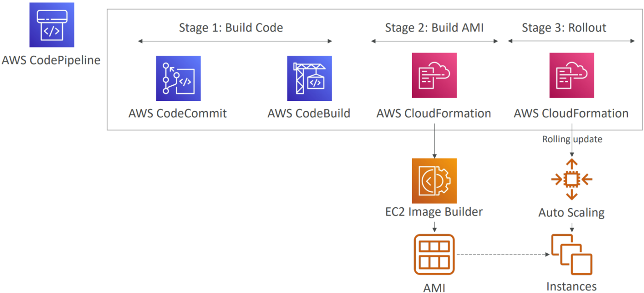644x293 pixels.
Task: Click the Instances stacked squares icon
Action: click(571, 255)
